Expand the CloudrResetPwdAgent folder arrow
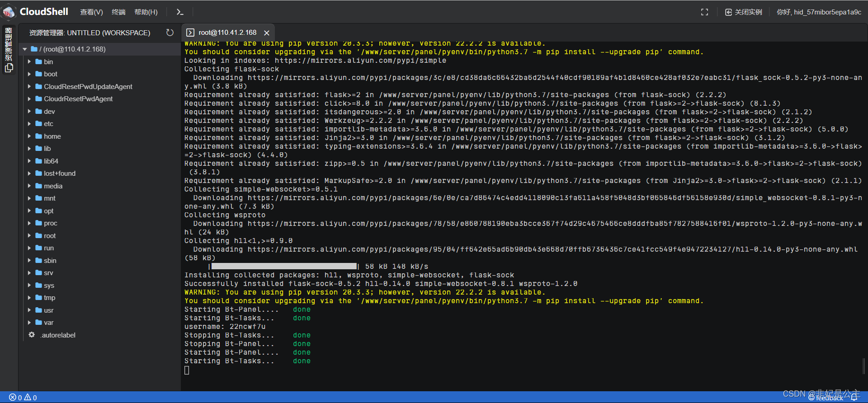 pos(29,99)
